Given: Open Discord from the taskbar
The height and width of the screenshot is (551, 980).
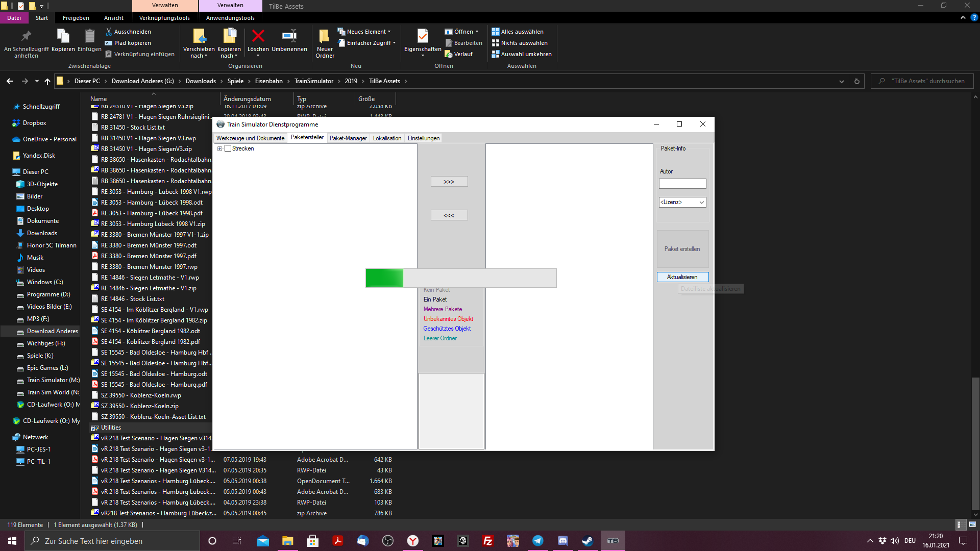Looking at the screenshot, I should pyautogui.click(x=562, y=541).
